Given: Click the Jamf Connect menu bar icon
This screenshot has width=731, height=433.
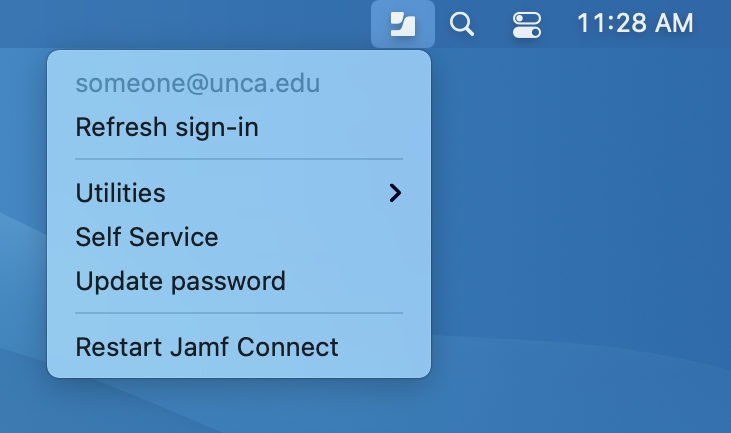Looking at the screenshot, I should tap(403, 24).
